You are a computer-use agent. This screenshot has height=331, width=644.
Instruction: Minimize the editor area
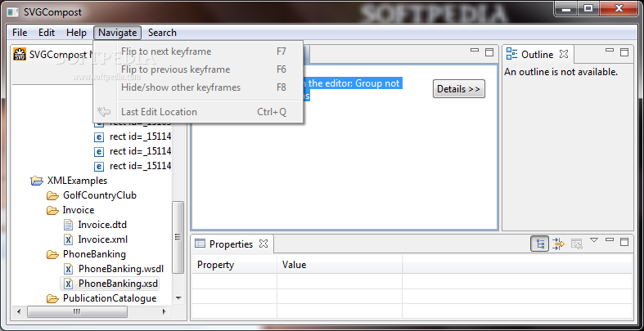click(x=475, y=51)
